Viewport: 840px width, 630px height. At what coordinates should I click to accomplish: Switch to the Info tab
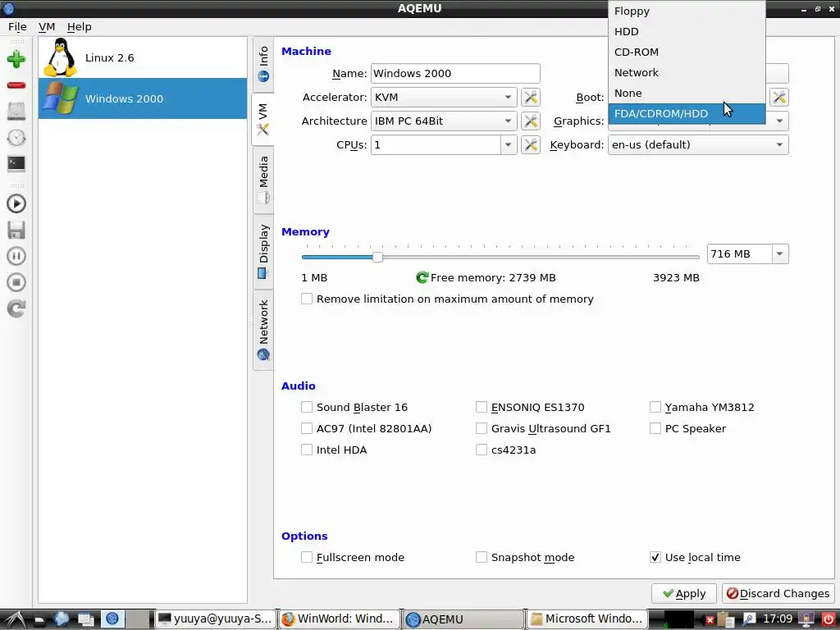click(x=263, y=64)
